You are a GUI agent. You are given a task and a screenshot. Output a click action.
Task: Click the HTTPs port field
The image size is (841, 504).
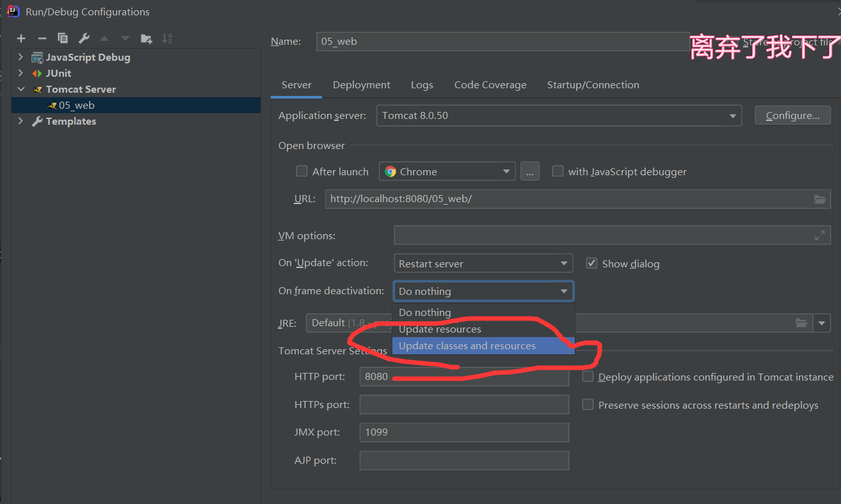click(x=464, y=405)
